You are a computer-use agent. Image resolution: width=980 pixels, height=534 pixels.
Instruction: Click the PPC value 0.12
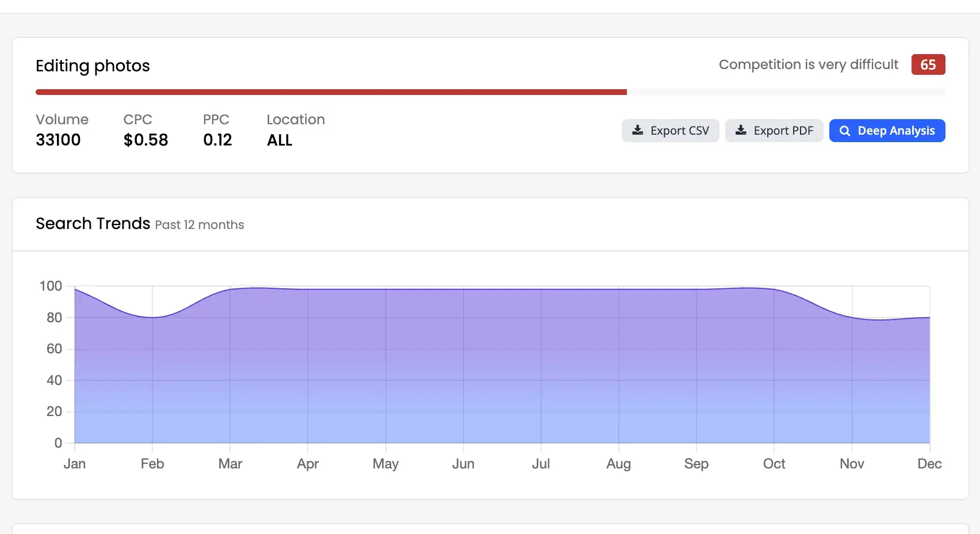[217, 140]
